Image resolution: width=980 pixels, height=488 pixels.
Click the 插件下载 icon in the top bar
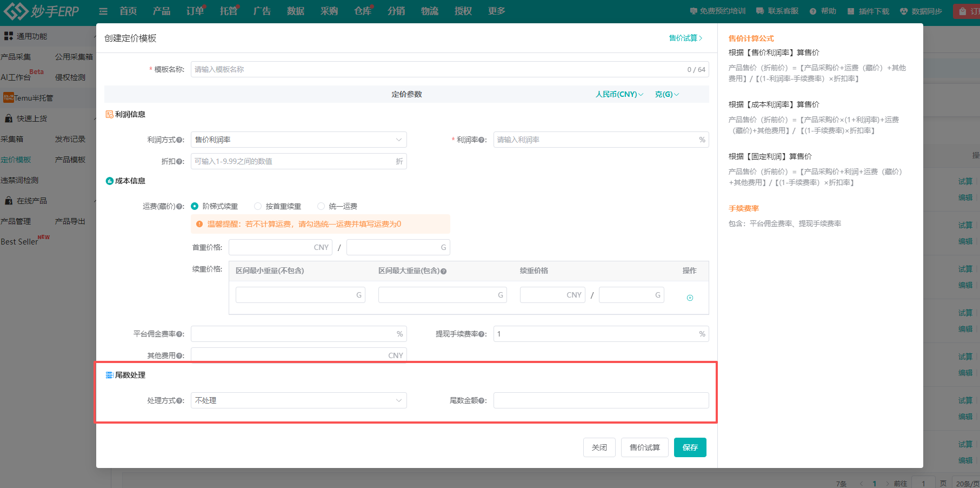851,11
